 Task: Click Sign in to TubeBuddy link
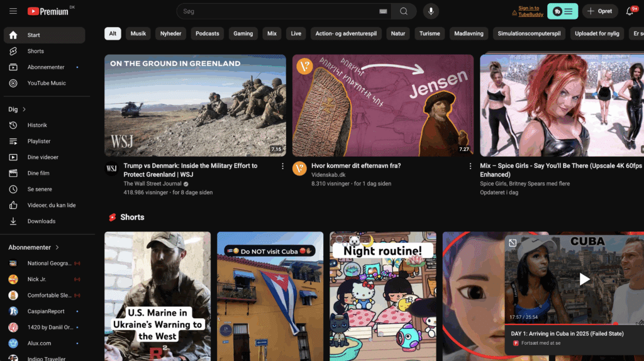pos(530,11)
